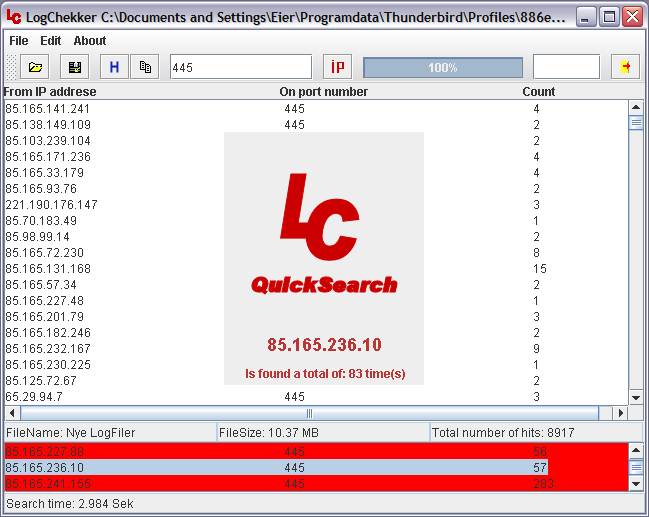This screenshot has width=649, height=517.
Task: Click count value 15 for 85.165.131.168
Action: [540, 269]
